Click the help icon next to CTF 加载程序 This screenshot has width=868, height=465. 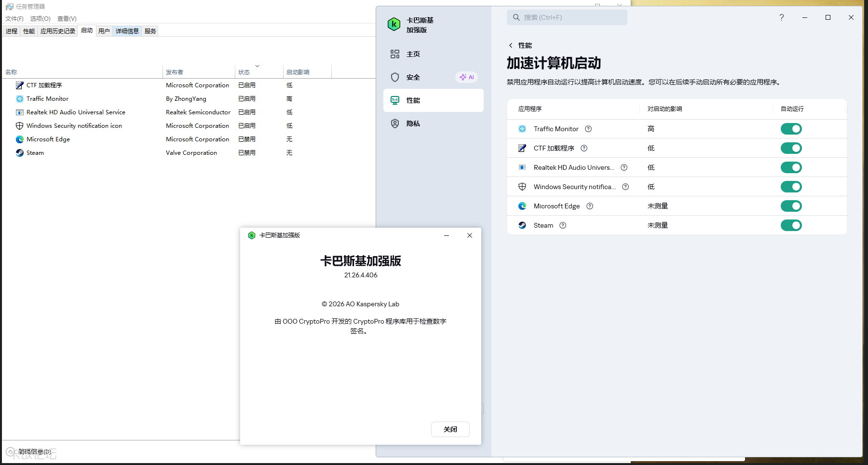tap(584, 148)
